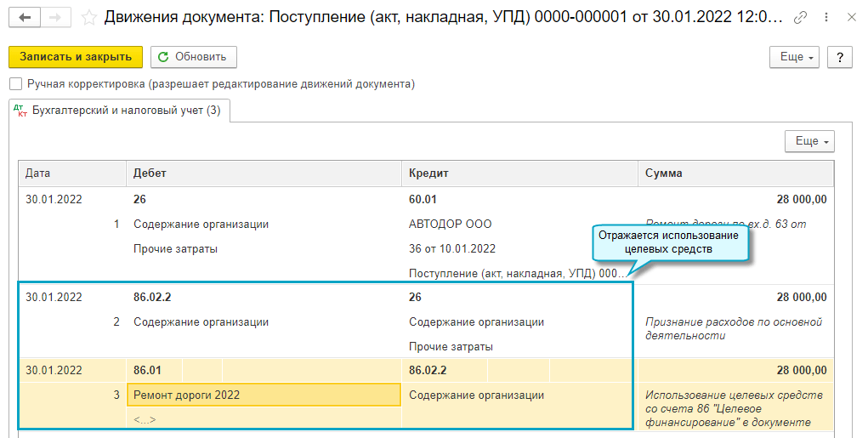The image size is (868, 438).
Task: Open help with the question mark button
Action: pos(839,57)
